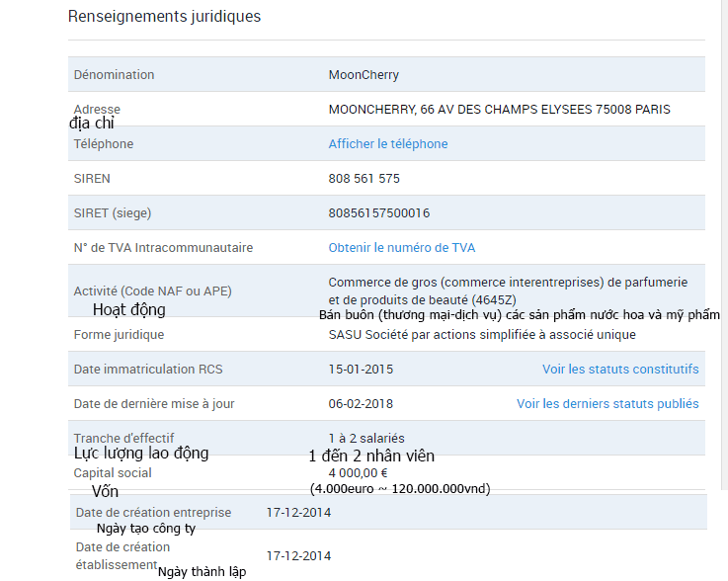Select the date '06-02-2018'

pyautogui.click(x=361, y=403)
